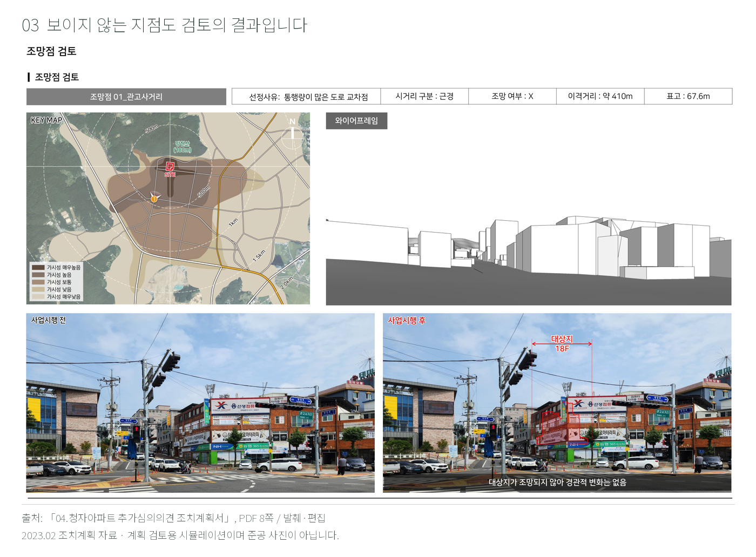The width and height of the screenshot is (756, 557).
Task: Click the '이격거리 : 약 410m' cell
Action: tap(600, 97)
